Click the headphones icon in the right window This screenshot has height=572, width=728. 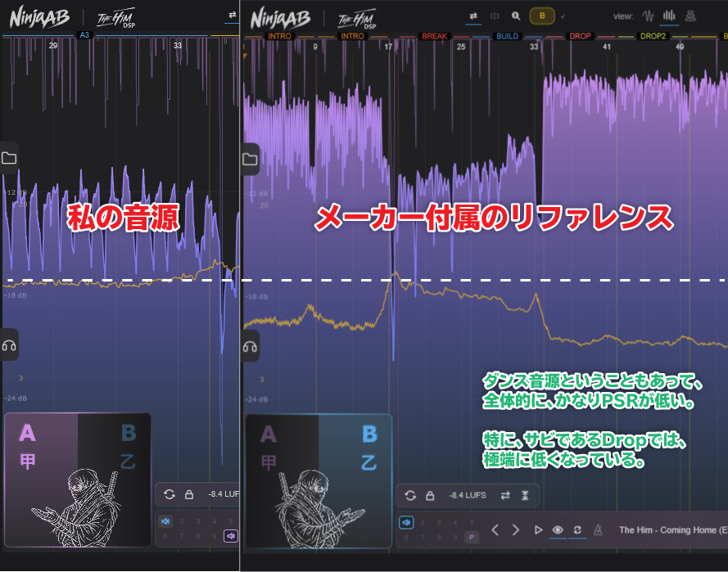(250, 347)
